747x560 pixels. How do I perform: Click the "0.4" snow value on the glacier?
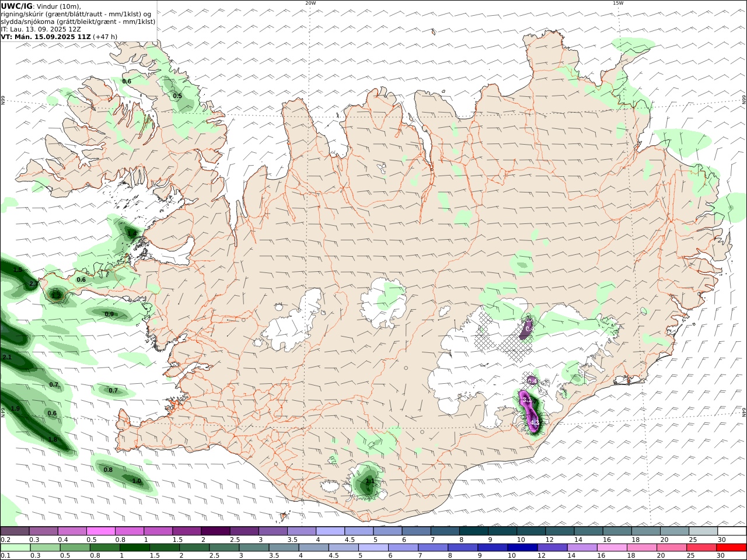[x=532, y=381]
